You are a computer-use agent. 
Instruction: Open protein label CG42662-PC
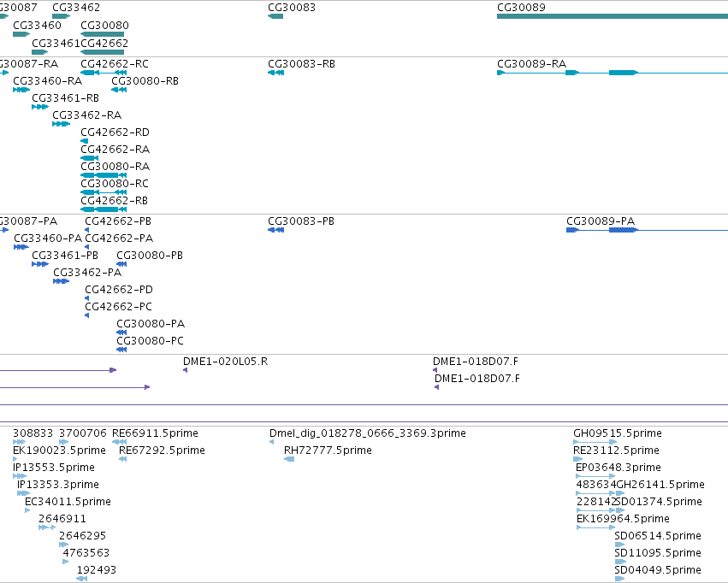coord(118,307)
